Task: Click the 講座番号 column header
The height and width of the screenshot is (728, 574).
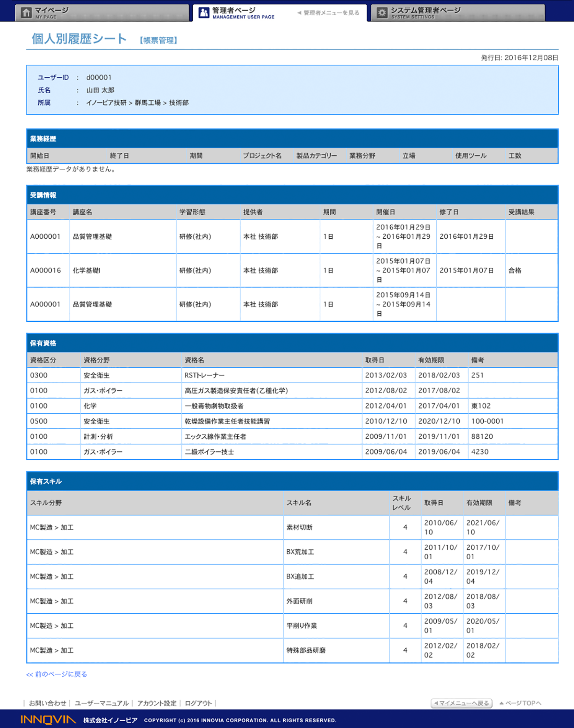Action: click(43, 212)
